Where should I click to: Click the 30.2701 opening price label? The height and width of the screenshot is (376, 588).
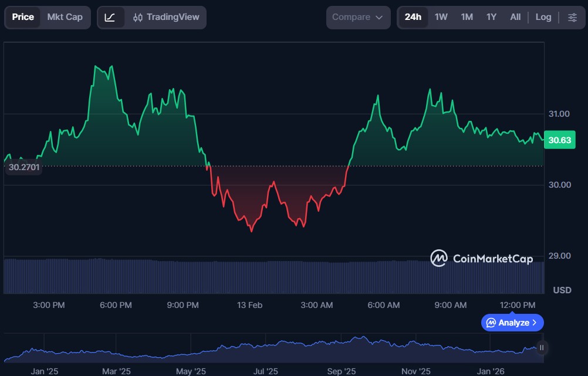pos(24,167)
